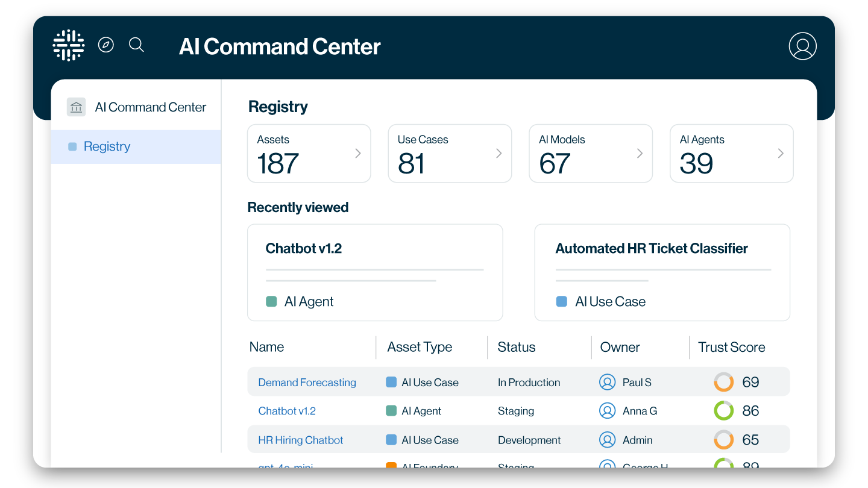Open the profile account icon top right
This screenshot has width=868, height=488.
802,46
